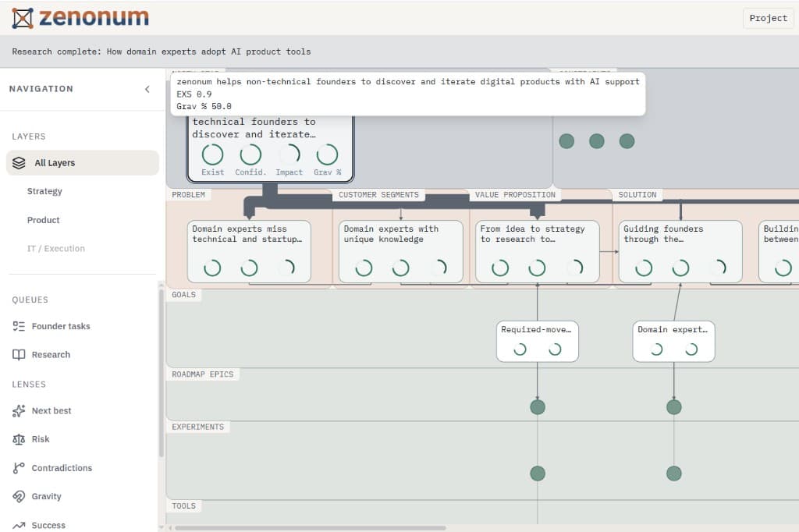Screen dimensions: 799x532
Task: Click roadmap epic node under Required-move goal
Action: coord(538,407)
